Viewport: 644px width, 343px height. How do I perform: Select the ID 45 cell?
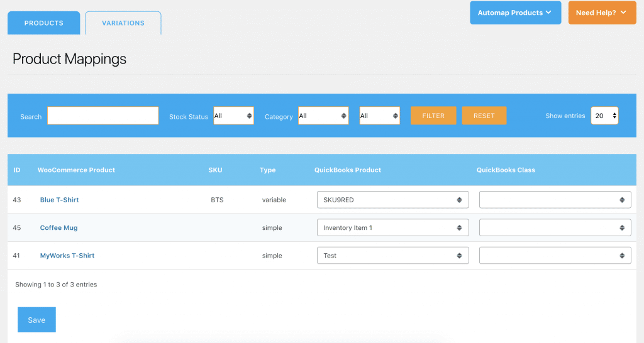(17, 227)
